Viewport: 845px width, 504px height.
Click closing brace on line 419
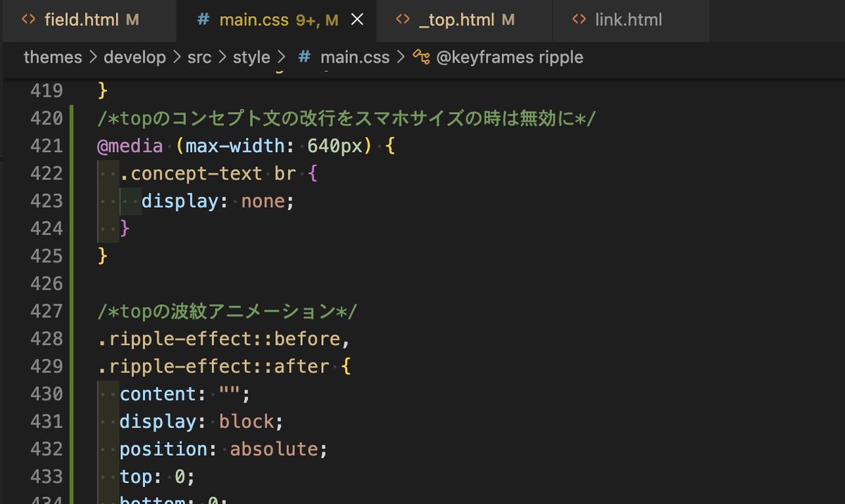tap(103, 91)
